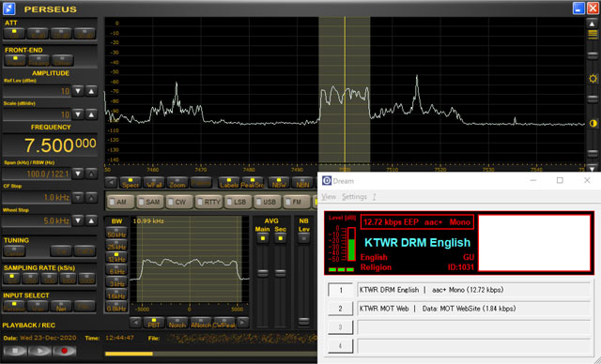601x364 pixels.
Task: Toggle the PeakSrc button
Action: [253, 183]
